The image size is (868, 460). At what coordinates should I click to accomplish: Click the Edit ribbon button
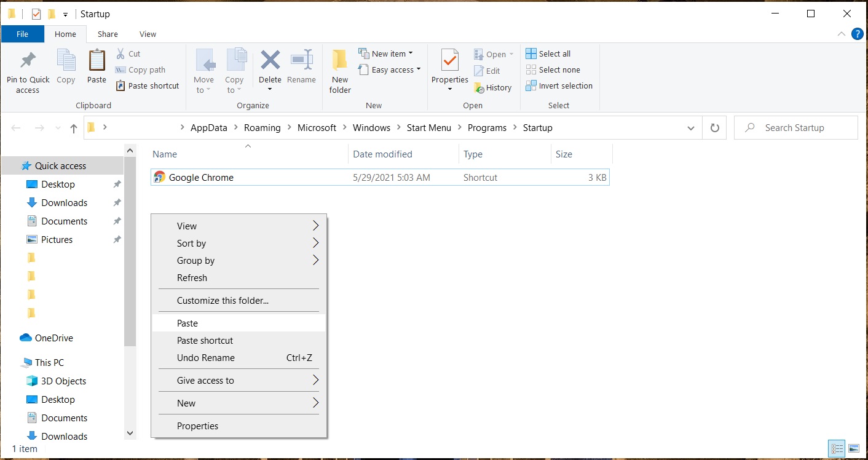click(x=487, y=71)
